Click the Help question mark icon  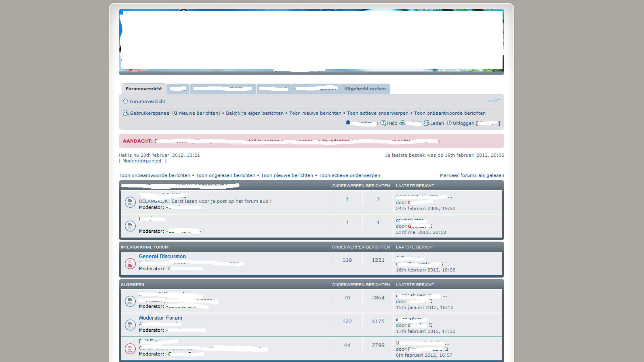click(383, 123)
